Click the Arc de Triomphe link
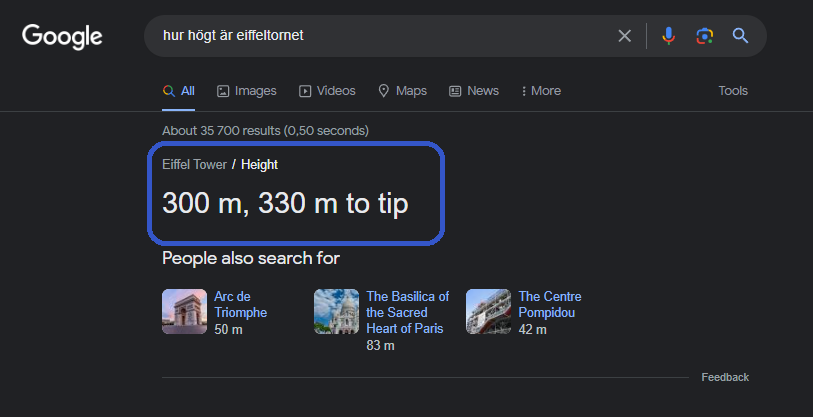Screen dimensions: 813x417 pos(240,304)
